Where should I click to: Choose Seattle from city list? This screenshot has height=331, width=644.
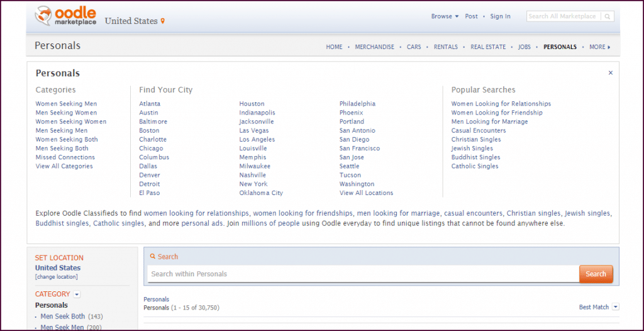pos(350,166)
